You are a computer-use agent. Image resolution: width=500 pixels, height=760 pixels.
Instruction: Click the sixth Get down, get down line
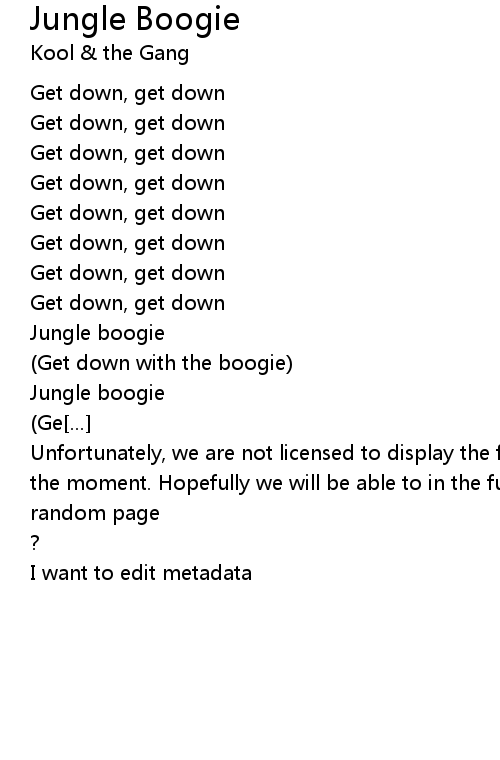pyautogui.click(x=128, y=243)
